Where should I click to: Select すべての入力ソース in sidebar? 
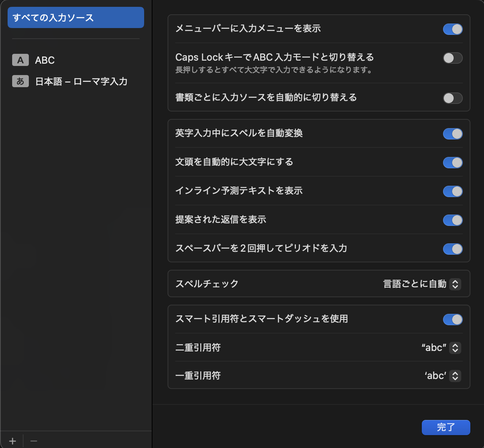point(76,17)
